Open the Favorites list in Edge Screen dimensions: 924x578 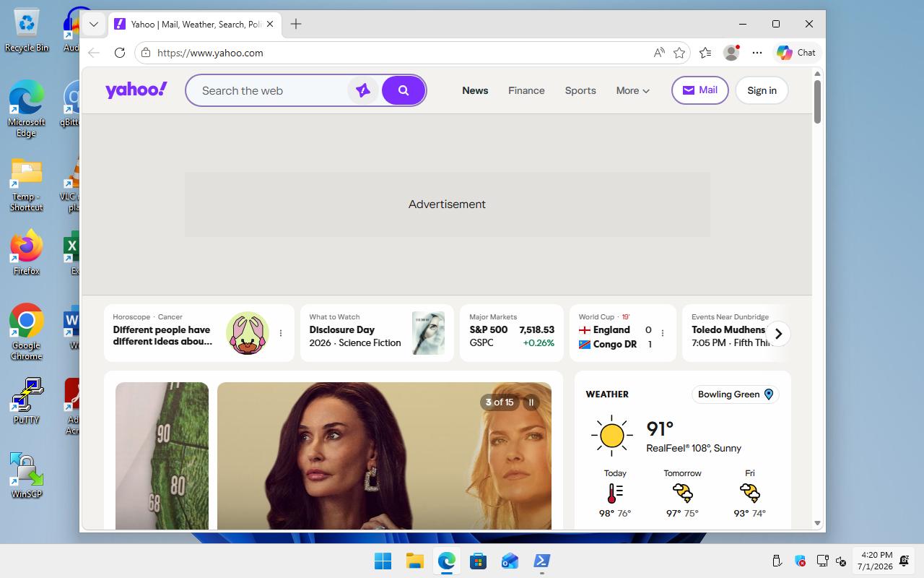[x=705, y=53]
